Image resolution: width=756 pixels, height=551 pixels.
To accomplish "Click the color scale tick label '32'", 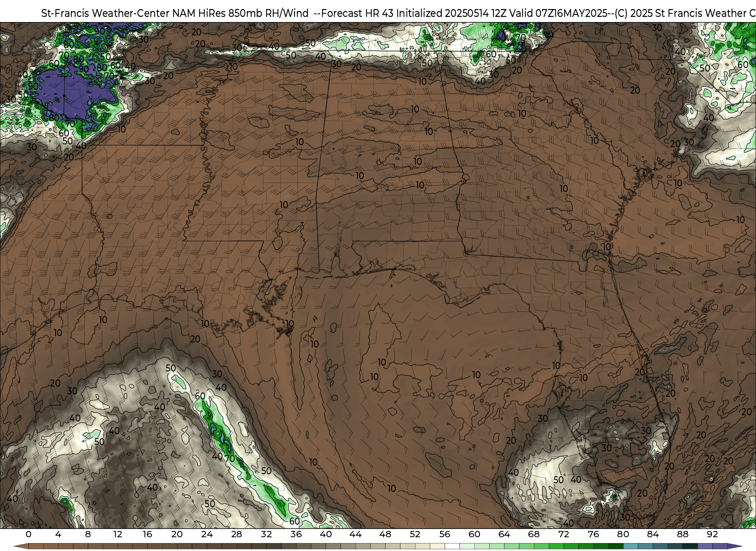I will (x=266, y=534).
